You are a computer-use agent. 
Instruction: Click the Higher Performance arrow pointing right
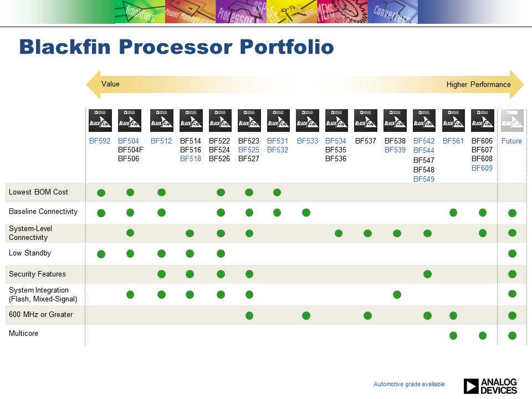[x=516, y=84]
